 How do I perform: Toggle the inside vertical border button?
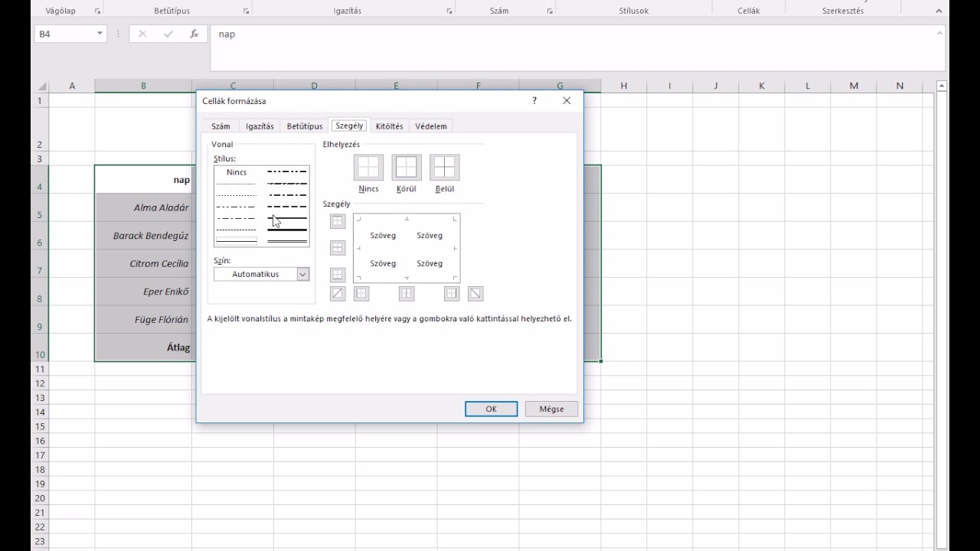(x=407, y=293)
